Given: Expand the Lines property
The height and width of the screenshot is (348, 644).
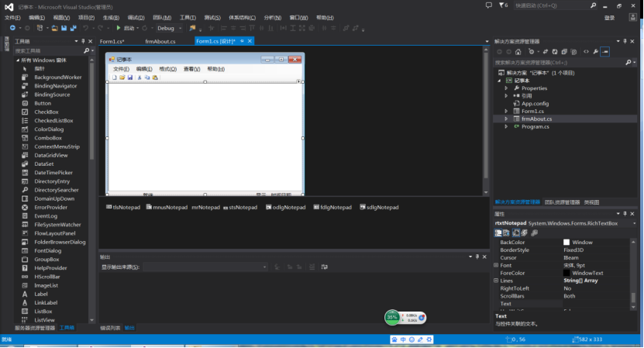Looking at the screenshot, I should 496,281.
